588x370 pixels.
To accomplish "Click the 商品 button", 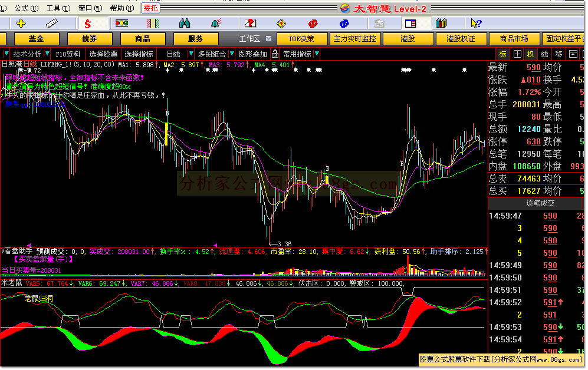I will (x=143, y=38).
